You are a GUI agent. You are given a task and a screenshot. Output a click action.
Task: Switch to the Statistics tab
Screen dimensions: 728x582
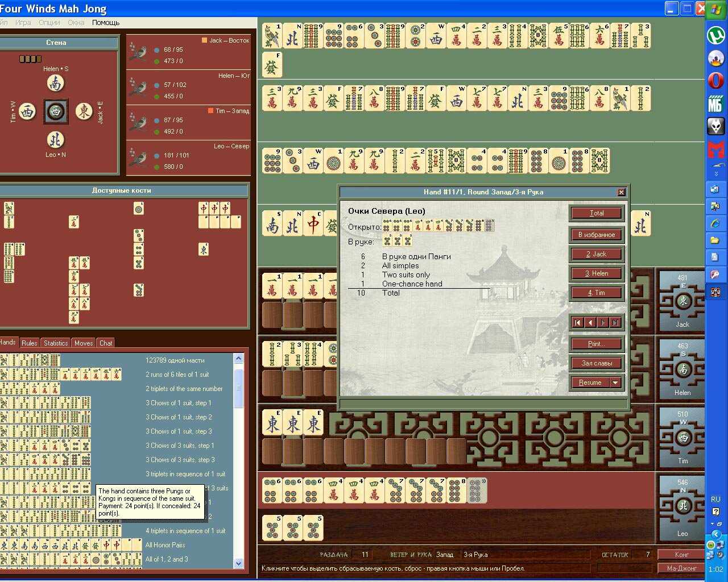point(56,343)
